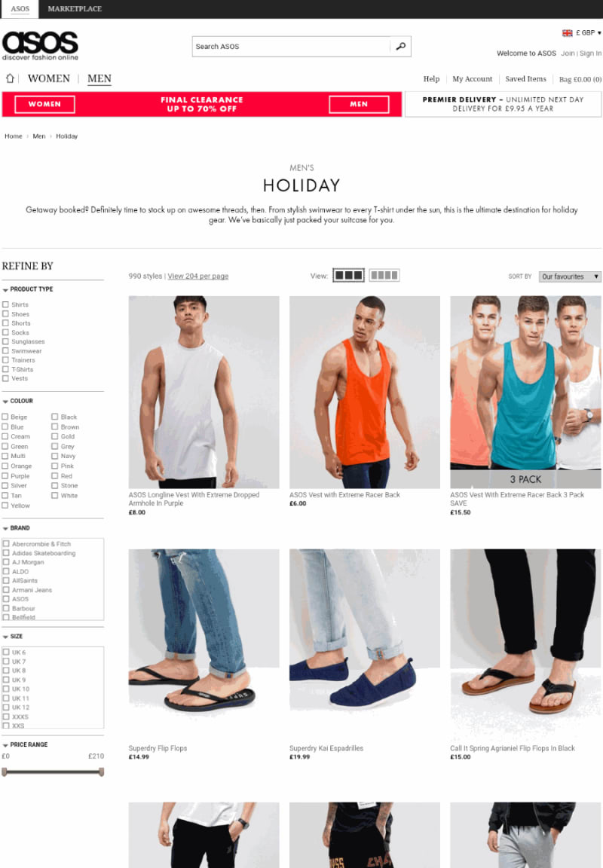Click the ASOS logo
603x868 pixels.
pos(41,45)
